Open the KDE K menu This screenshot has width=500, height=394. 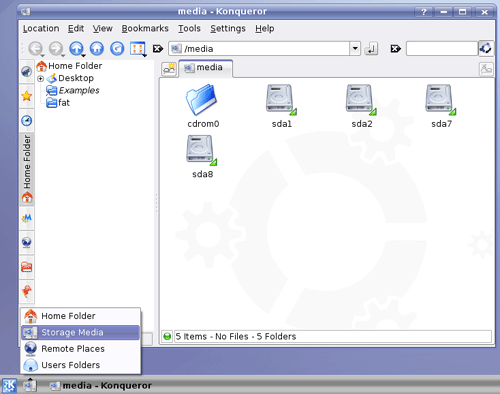coord(9,386)
